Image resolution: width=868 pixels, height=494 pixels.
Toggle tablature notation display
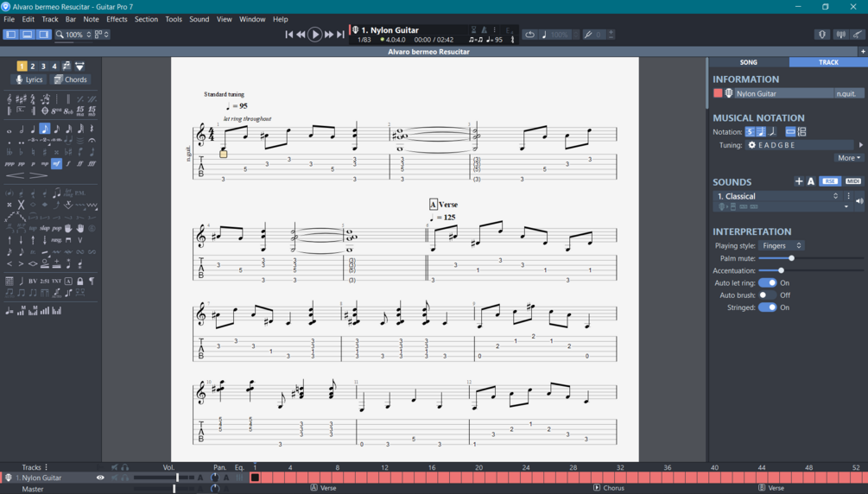coord(761,132)
